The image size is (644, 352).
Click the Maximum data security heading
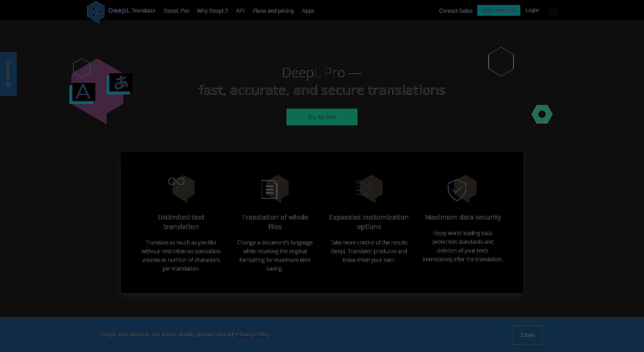pyautogui.click(x=463, y=217)
